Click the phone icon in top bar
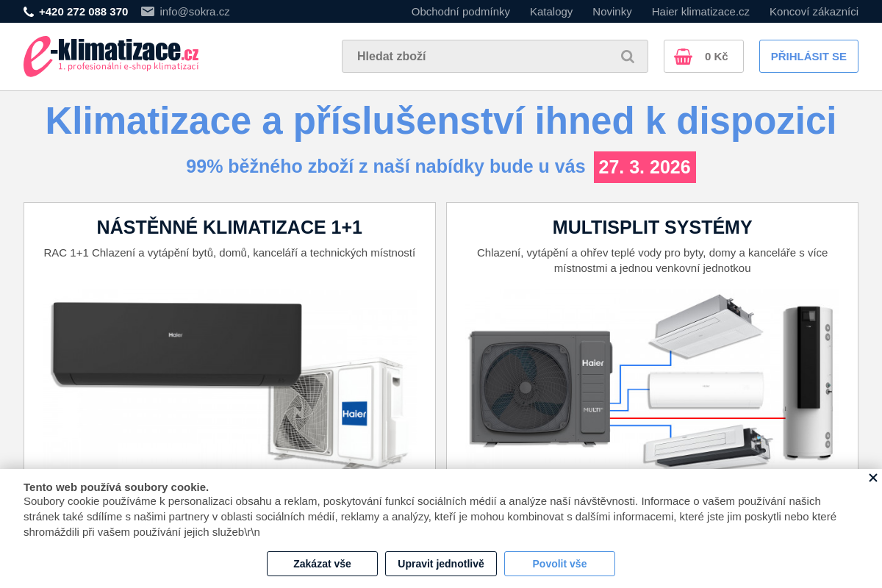Screen dimensions: 882x588 (x=26, y=11)
